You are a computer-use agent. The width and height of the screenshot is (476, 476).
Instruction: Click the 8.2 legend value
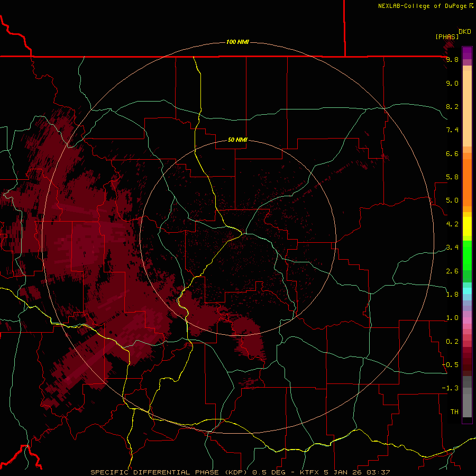coord(452,106)
